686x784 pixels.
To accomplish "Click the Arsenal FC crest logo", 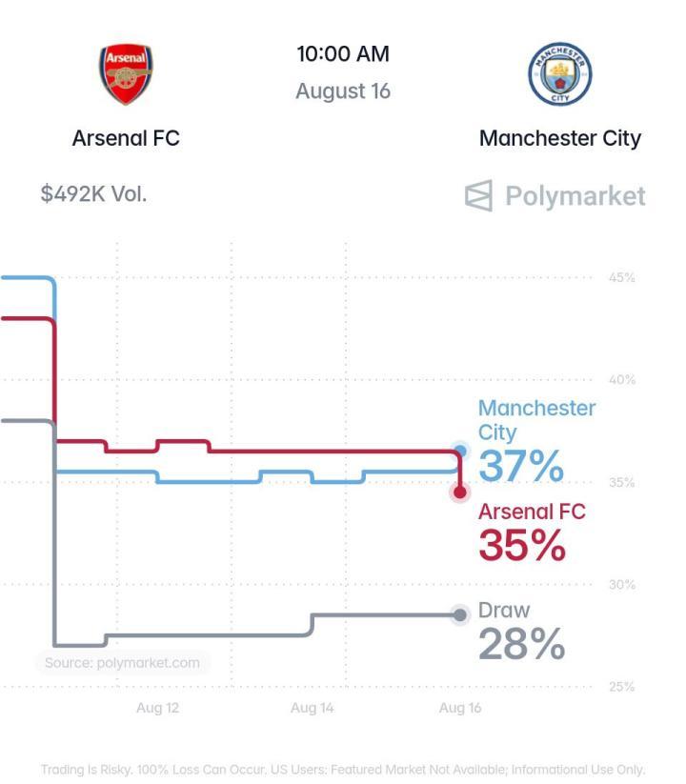I will (x=126, y=74).
